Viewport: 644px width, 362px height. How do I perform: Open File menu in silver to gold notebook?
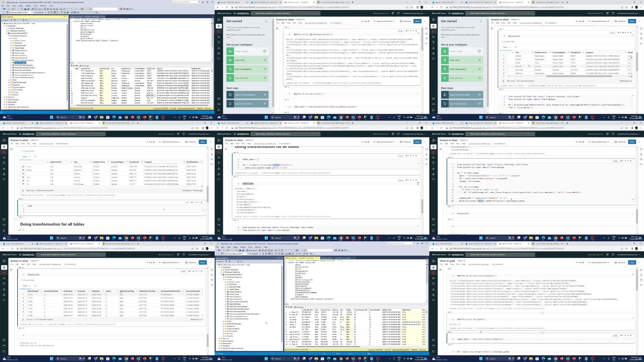point(441,264)
